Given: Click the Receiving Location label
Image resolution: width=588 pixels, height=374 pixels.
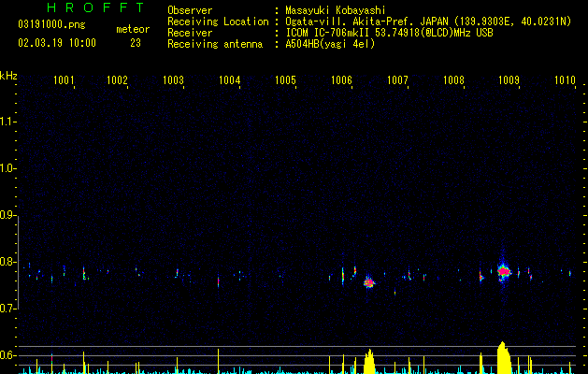Looking at the screenshot, I should tap(218, 22).
